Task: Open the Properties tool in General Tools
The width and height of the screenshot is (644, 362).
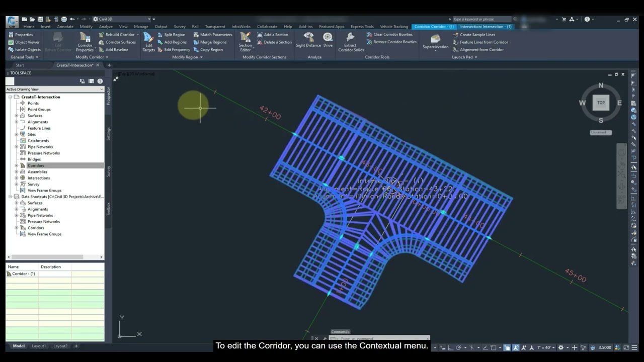Action: point(20,35)
